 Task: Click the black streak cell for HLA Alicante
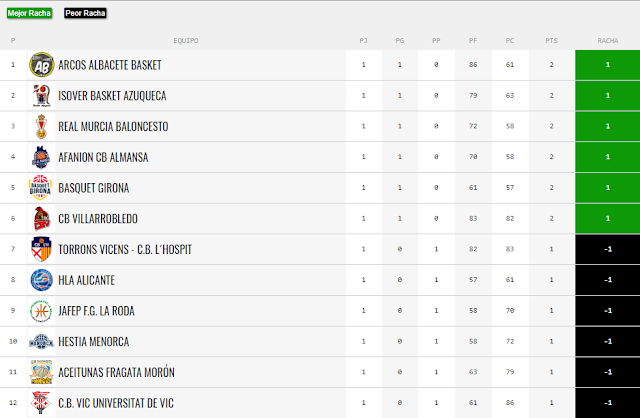click(607, 280)
